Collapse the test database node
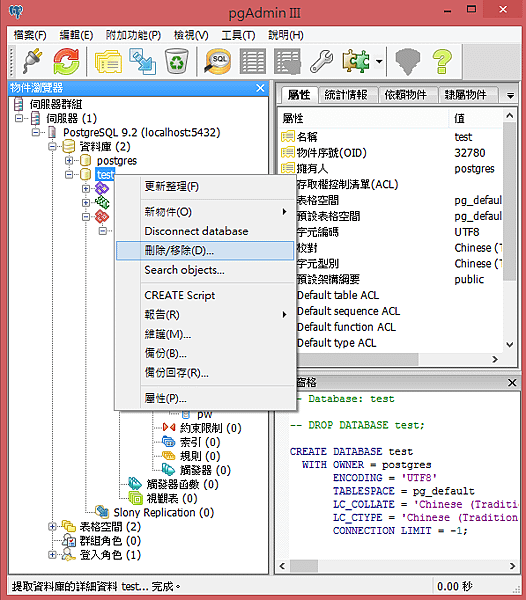This screenshot has height=600, width=526. coord(69,175)
